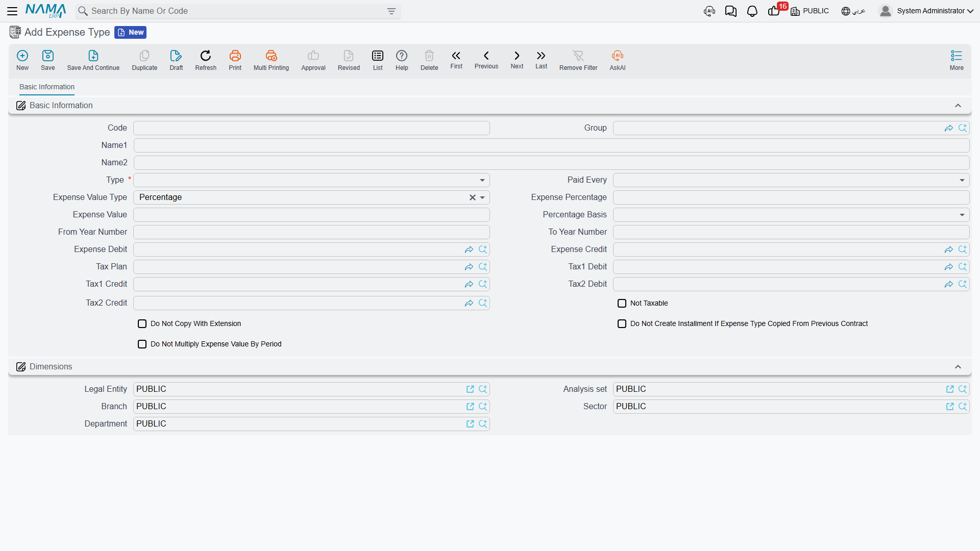Click search icon in Expense Credit field

pos(963,249)
